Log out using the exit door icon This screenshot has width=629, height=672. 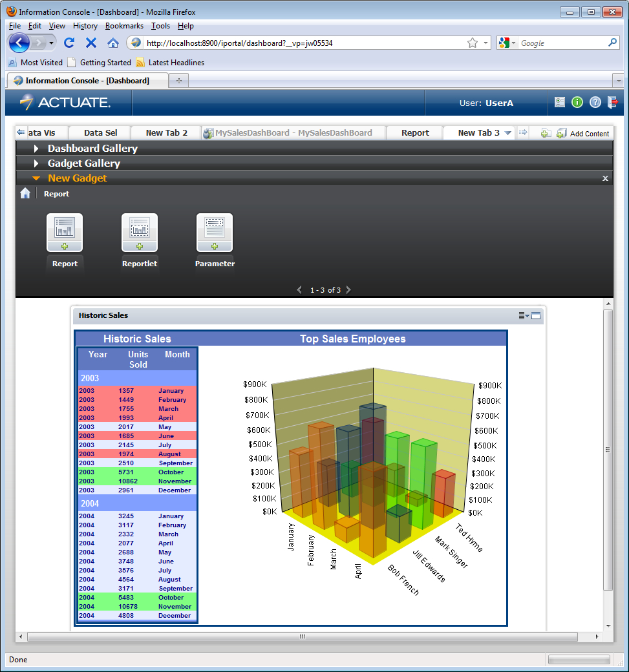tap(613, 103)
